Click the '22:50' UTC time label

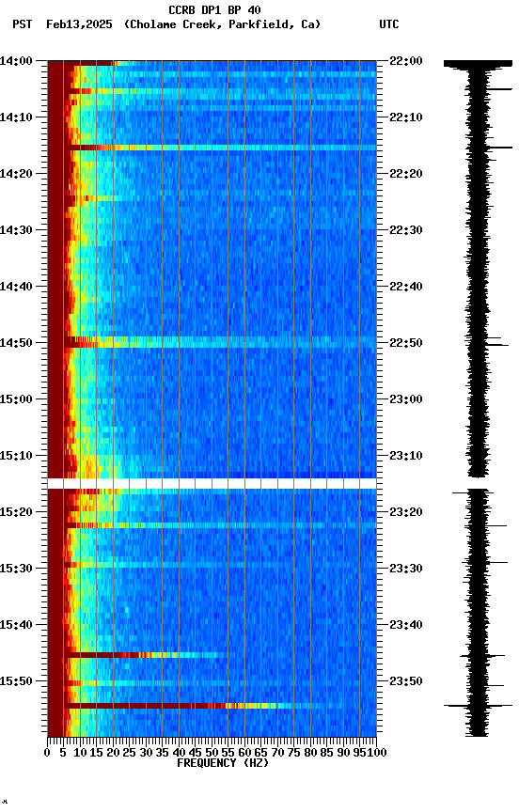tap(406, 343)
